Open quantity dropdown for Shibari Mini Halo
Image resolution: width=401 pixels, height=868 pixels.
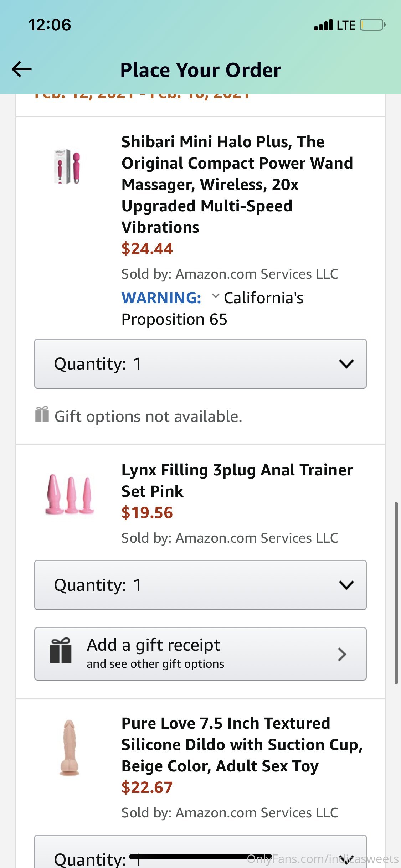[x=200, y=364]
